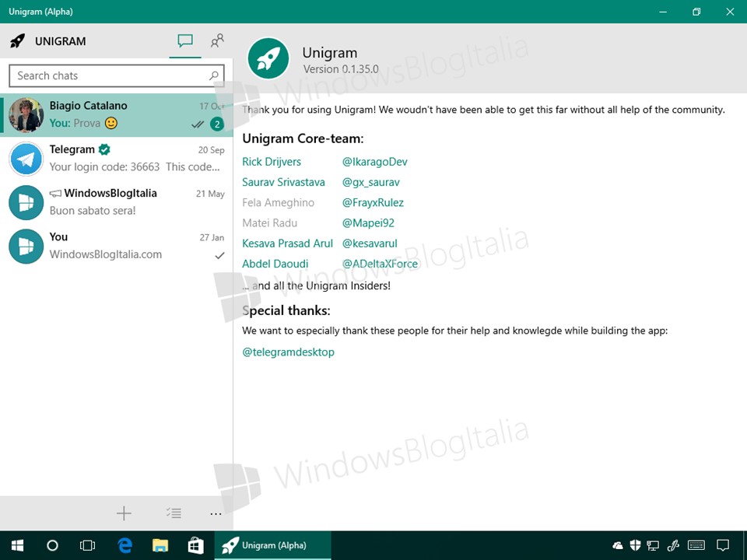
Task: Open the You saved chat
Action: (117, 247)
